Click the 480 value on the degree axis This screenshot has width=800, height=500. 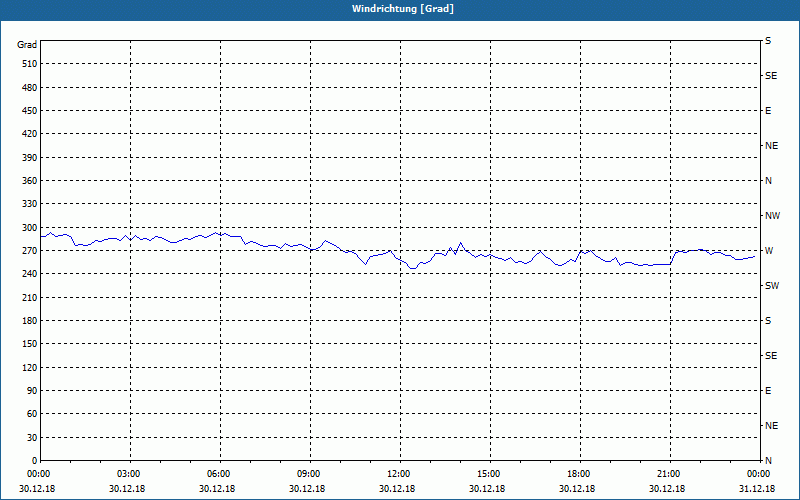30,88
